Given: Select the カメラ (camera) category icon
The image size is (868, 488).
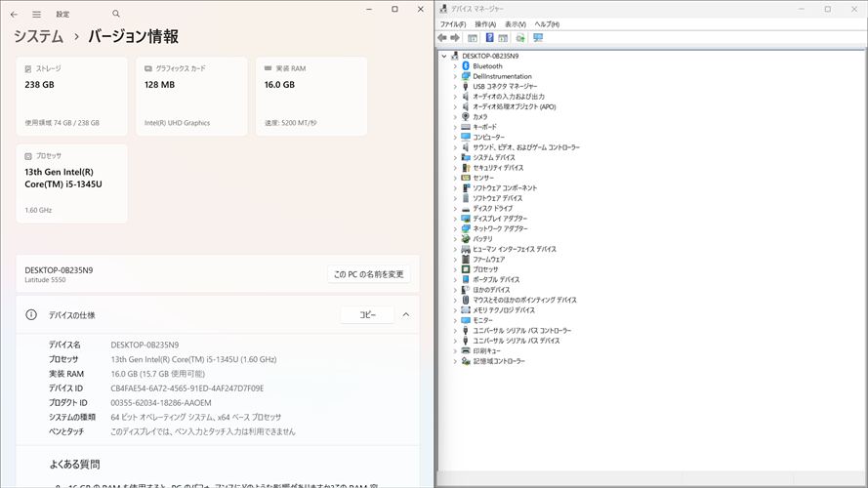Looking at the screenshot, I should 466,116.
